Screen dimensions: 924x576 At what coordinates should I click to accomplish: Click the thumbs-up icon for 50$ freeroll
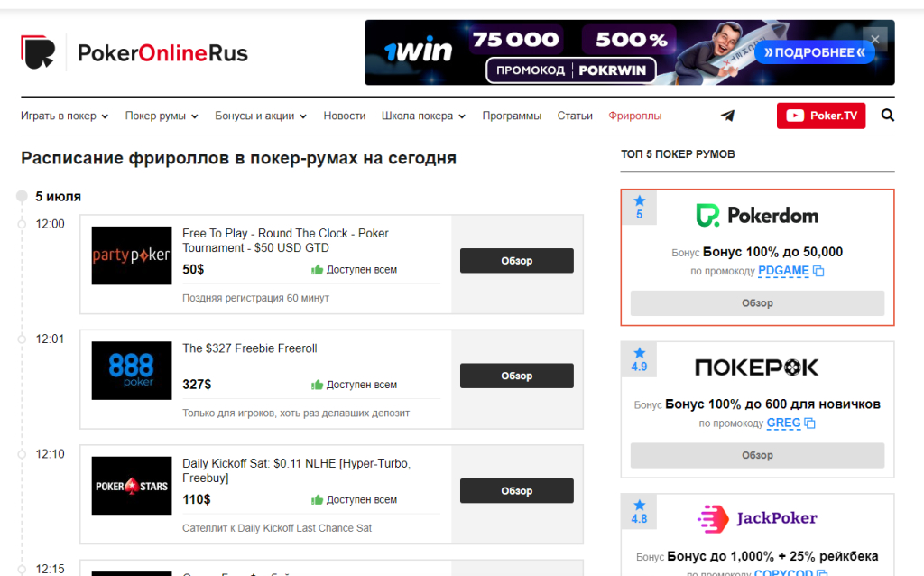point(317,269)
